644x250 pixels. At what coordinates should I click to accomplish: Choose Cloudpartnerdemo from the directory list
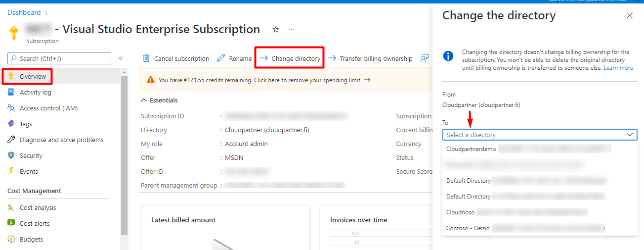[x=471, y=149]
